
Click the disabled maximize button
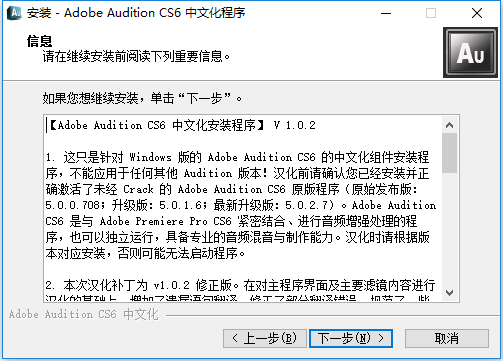click(x=431, y=13)
